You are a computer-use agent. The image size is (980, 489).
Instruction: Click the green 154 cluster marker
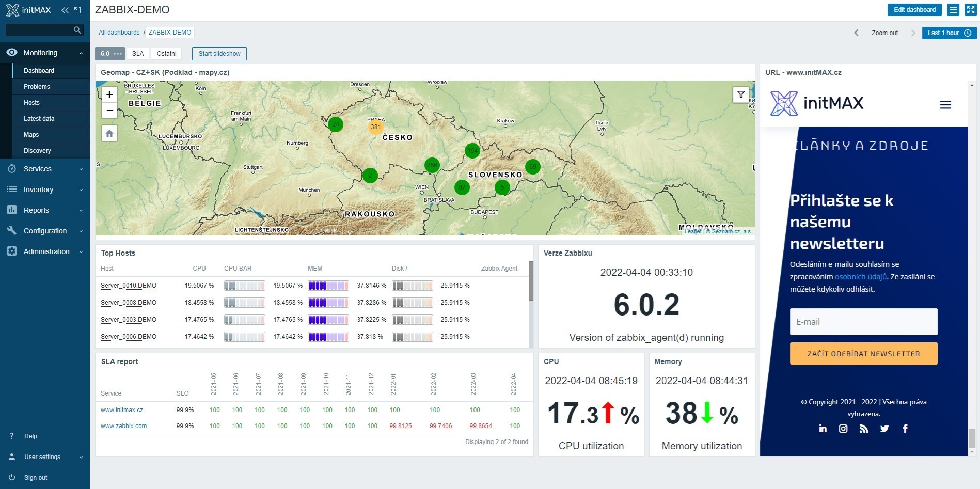472,151
